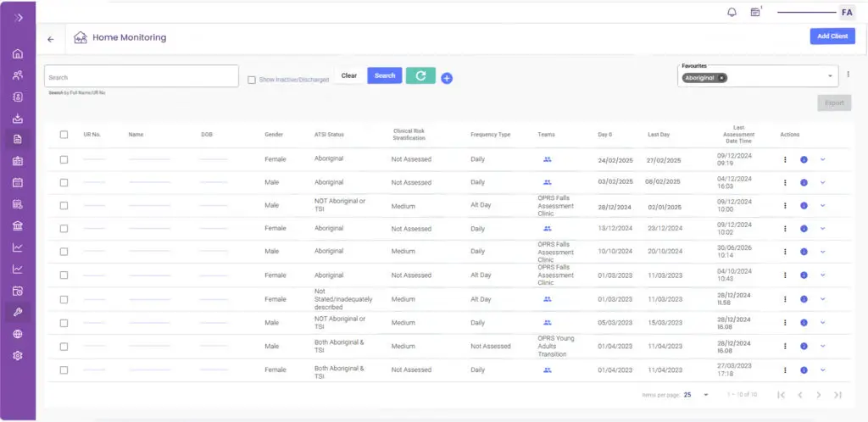Expand row with Day 28/12/2024 using chevron
Viewport: 868px width, 422px height.
pos(822,205)
